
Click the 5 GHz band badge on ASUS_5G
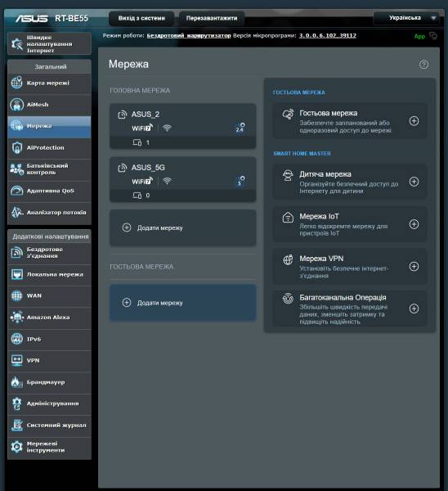tap(240, 181)
